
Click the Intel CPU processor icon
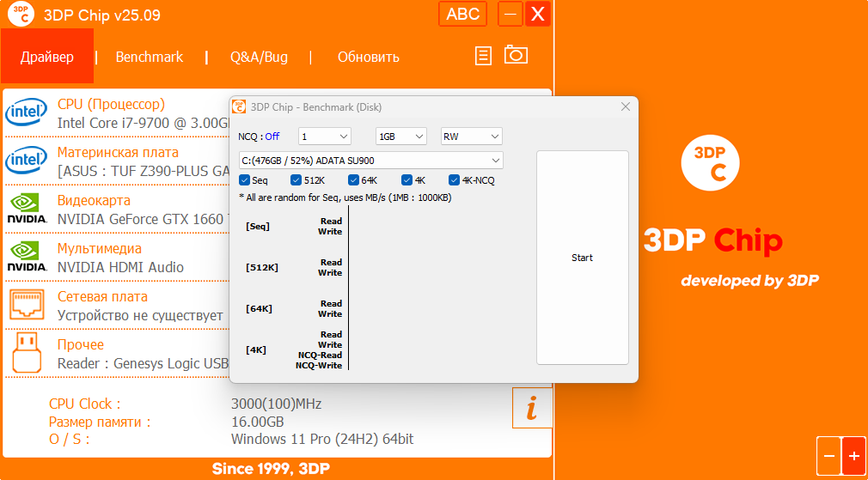27,112
